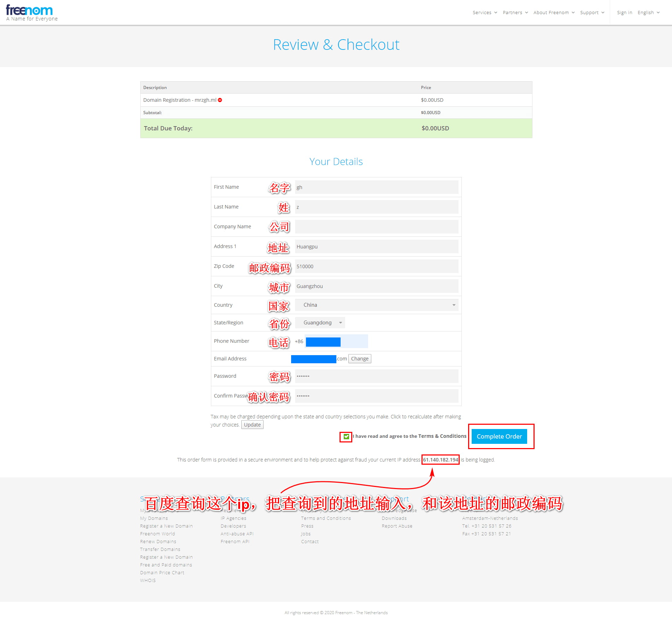Select the Company Name text box
Viewport: 672px width, 623px height.
point(376,227)
